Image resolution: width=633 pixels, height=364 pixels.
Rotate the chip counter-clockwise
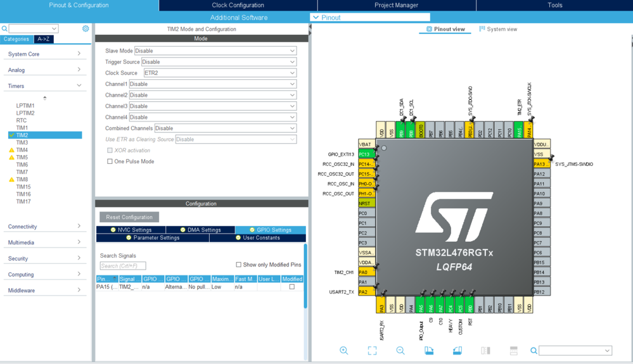[457, 350]
